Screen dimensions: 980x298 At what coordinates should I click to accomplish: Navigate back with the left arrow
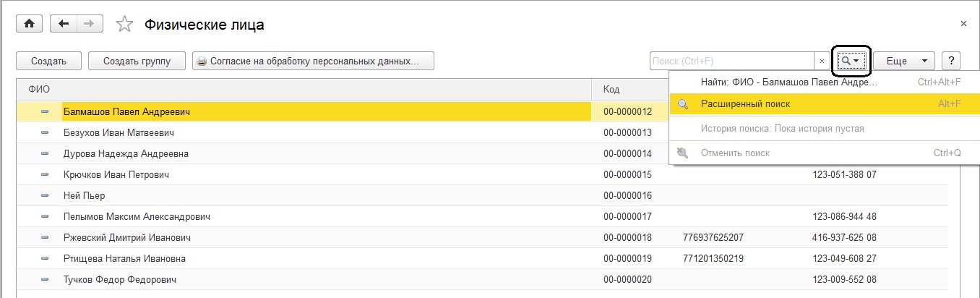click(x=64, y=24)
